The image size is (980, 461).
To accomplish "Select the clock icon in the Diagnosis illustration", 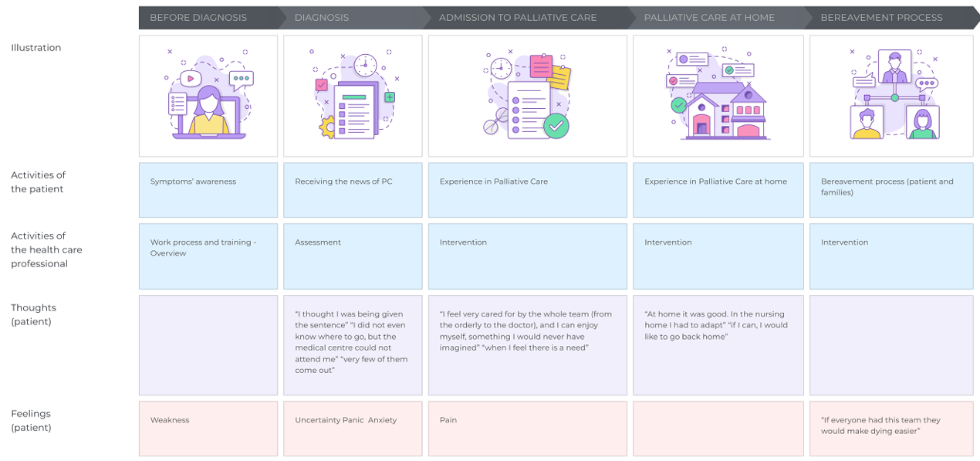I will tap(365, 65).
